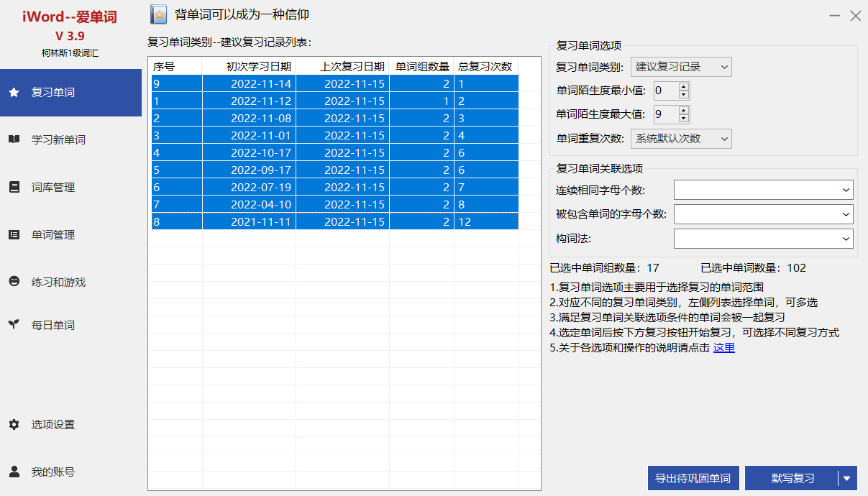Increase 单词陌生度最小值 with up arrow
The width and height of the screenshot is (868, 496).
[x=683, y=86]
